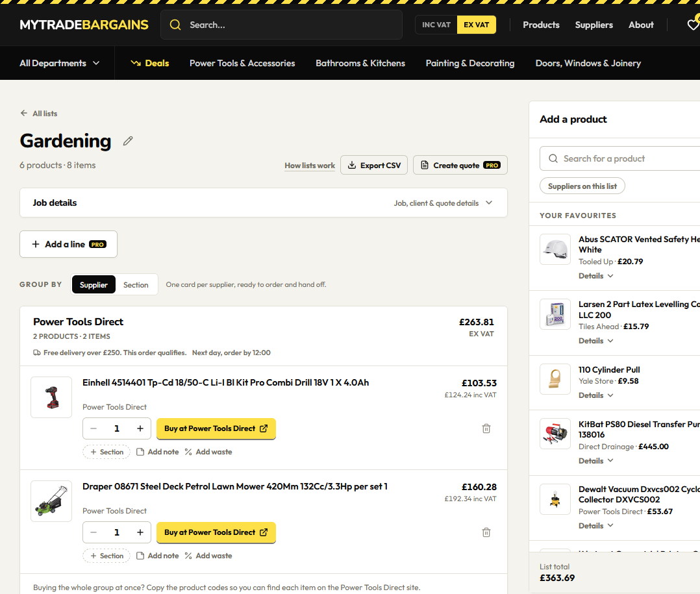Expand Details for KitBat PS80 pump

tap(596, 461)
